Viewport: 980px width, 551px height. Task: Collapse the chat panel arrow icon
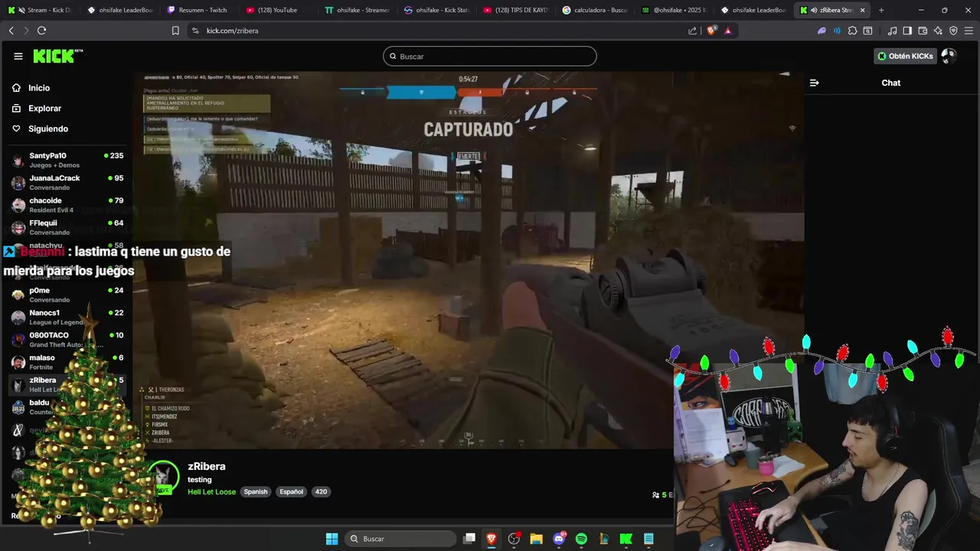(814, 83)
